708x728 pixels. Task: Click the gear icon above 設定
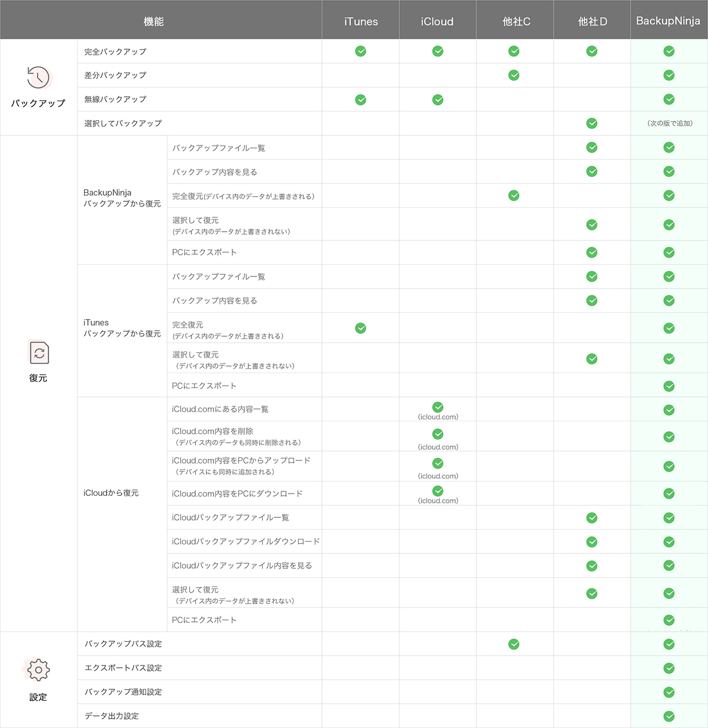[38, 669]
